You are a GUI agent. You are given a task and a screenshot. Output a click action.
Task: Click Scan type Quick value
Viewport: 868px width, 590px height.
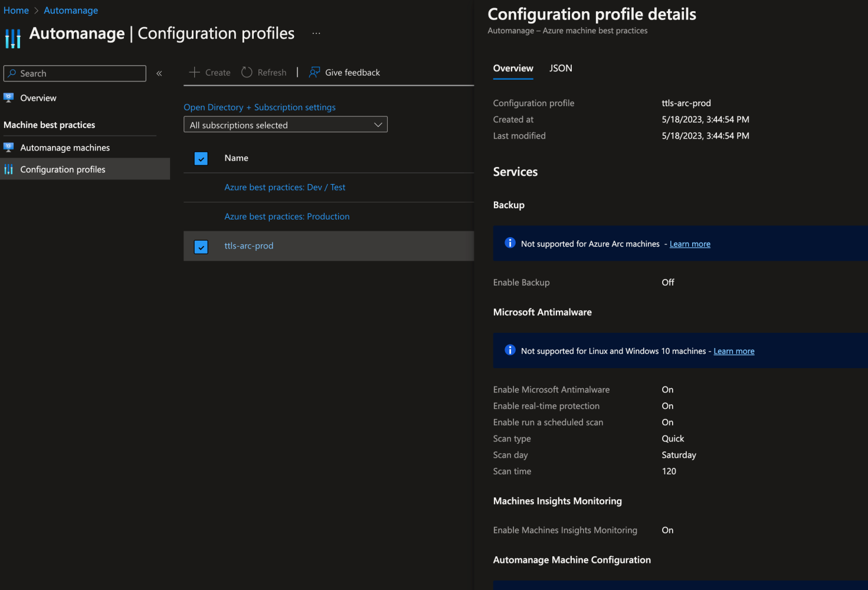point(673,438)
